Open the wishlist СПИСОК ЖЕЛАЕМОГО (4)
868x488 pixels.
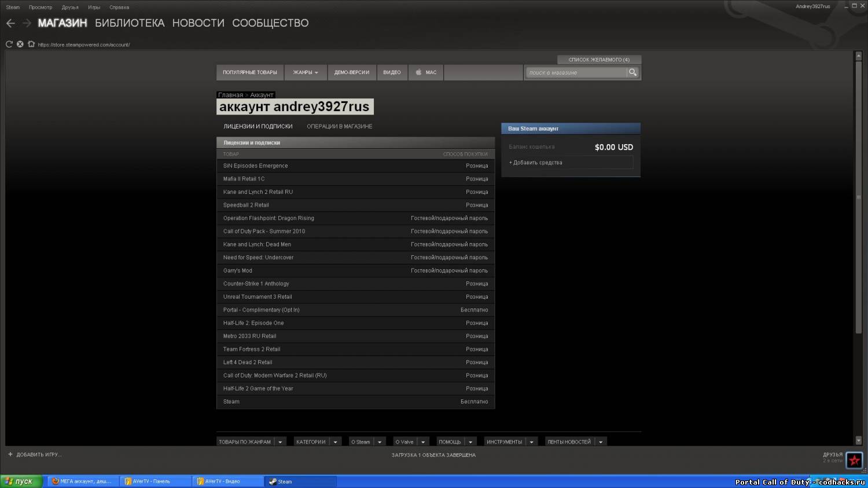(599, 60)
